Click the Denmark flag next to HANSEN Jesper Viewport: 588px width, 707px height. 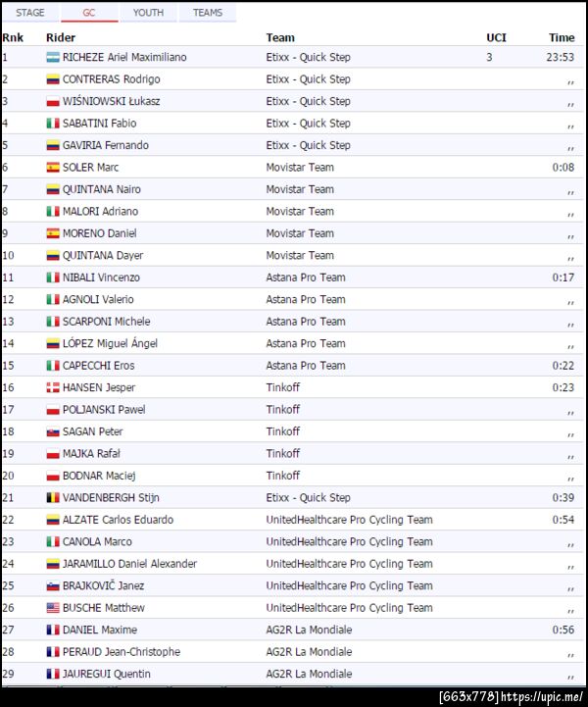point(53,387)
